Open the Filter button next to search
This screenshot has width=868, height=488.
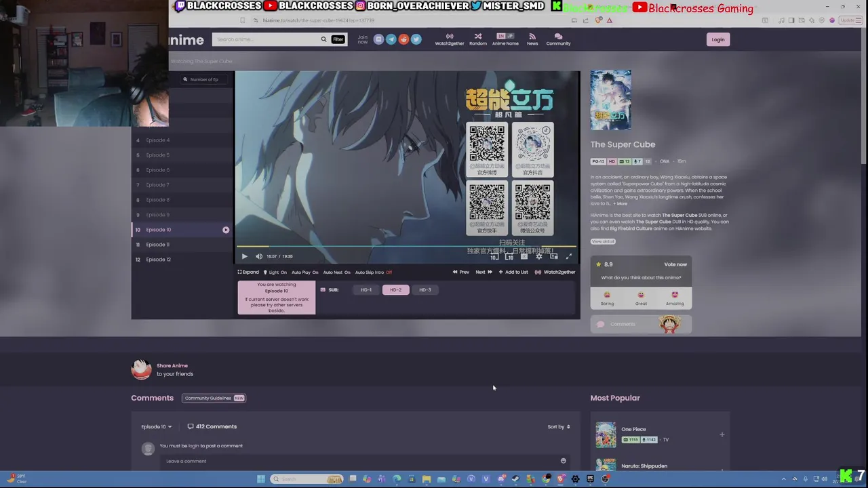point(338,39)
